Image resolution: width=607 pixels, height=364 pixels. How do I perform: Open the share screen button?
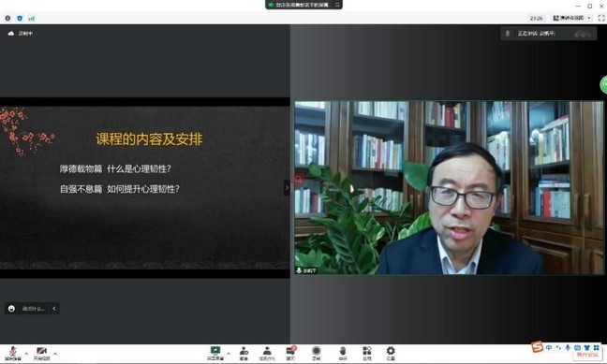pos(215,353)
